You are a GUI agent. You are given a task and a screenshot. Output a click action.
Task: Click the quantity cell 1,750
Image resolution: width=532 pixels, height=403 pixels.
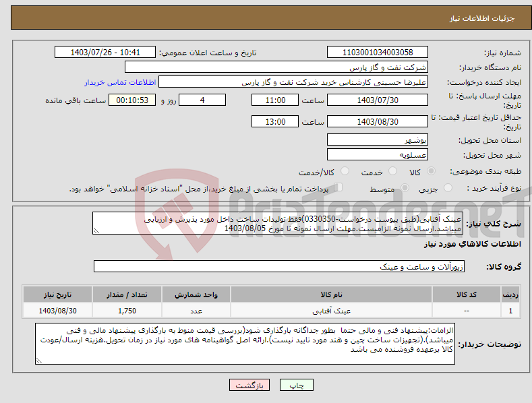[127, 311]
